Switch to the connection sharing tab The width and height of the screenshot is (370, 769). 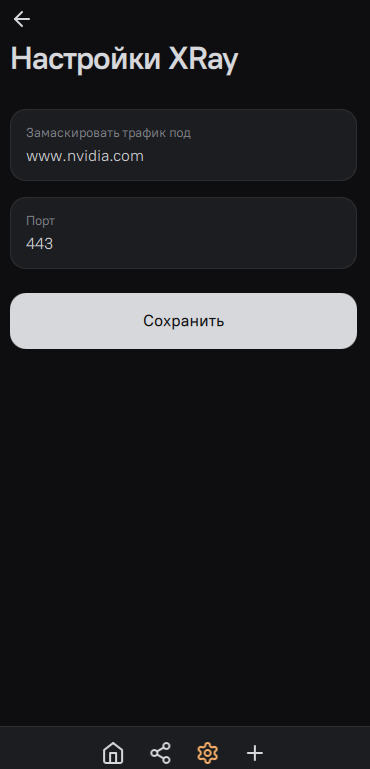[x=160, y=752]
